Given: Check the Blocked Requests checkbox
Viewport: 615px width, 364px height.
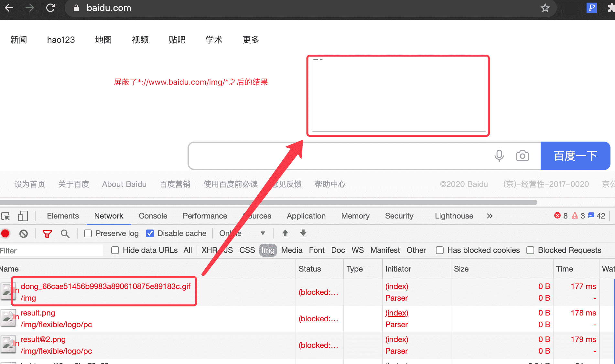Looking at the screenshot, I should [x=530, y=250].
